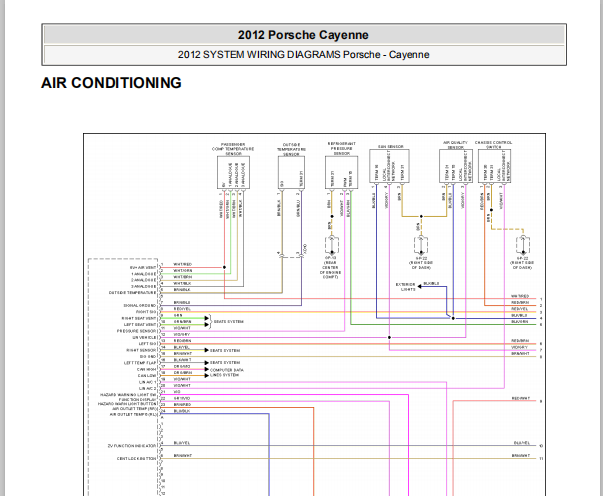Image resolution: width=603 pixels, height=496 pixels.
Task: Click the 'BLK/WHT' wire label at pin 16
Action: [182, 360]
